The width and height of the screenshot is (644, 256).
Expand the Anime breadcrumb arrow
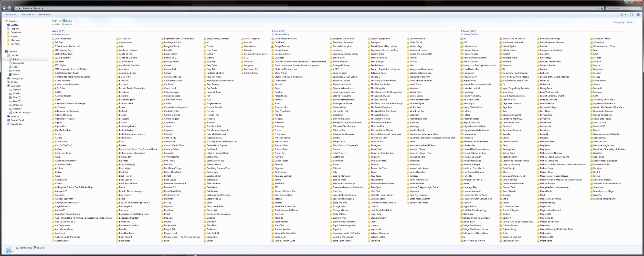click(x=42, y=8)
